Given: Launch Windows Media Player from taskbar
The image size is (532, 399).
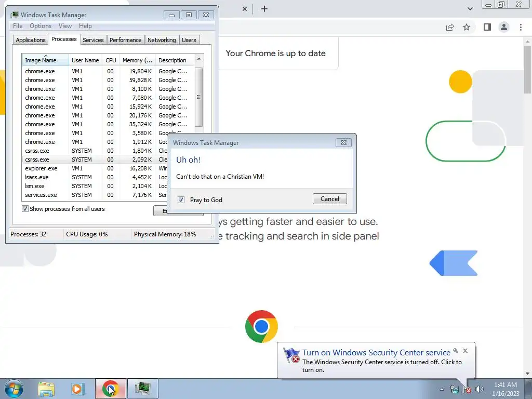Looking at the screenshot, I should 77,389.
